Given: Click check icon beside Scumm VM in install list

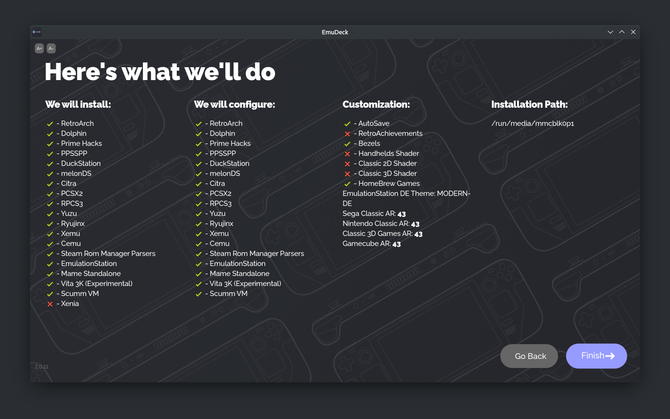Looking at the screenshot, I should 50,294.
